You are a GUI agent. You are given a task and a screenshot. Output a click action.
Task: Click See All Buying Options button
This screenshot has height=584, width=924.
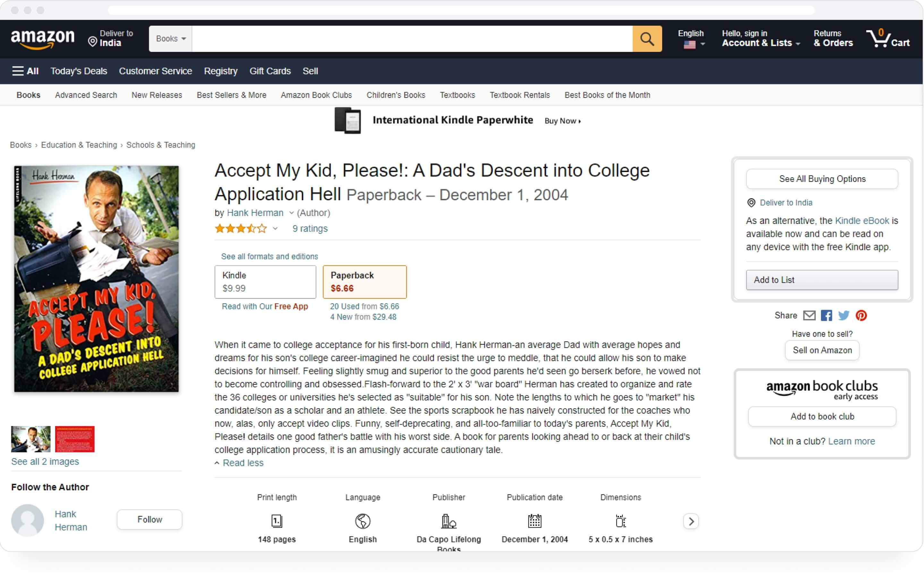click(x=822, y=179)
